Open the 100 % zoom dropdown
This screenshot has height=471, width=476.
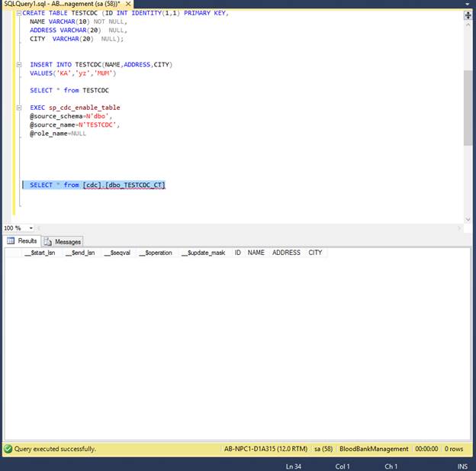[31, 228]
